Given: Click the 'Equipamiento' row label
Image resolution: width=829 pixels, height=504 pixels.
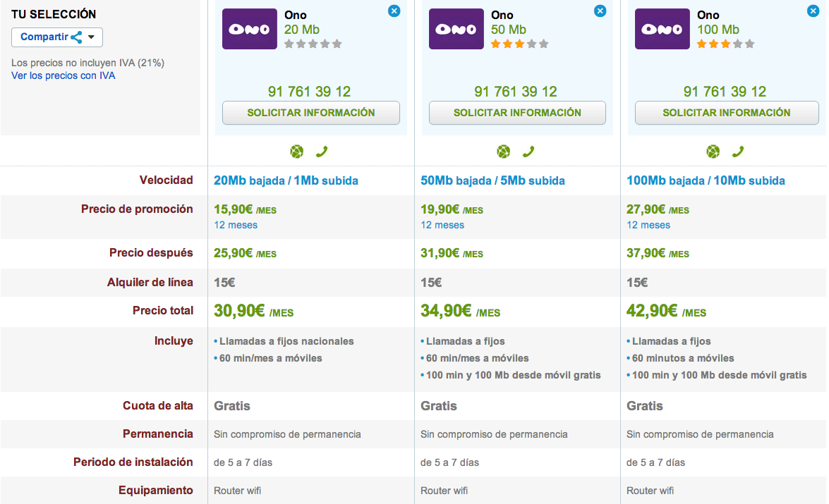Looking at the screenshot, I should click(x=156, y=491).
